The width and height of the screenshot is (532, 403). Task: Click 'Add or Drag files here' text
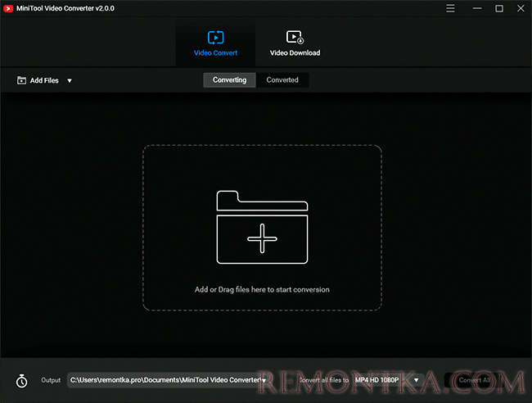(x=262, y=289)
